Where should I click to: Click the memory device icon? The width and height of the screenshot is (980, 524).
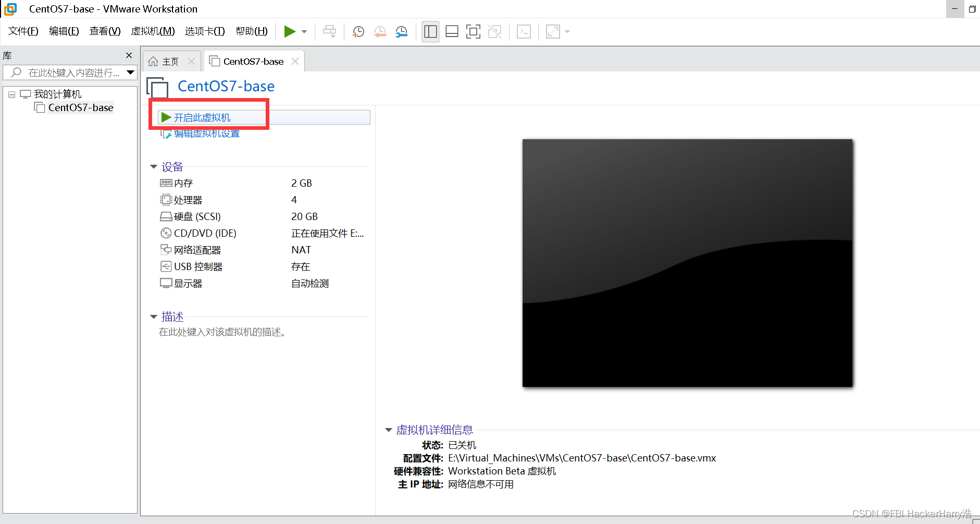point(166,183)
